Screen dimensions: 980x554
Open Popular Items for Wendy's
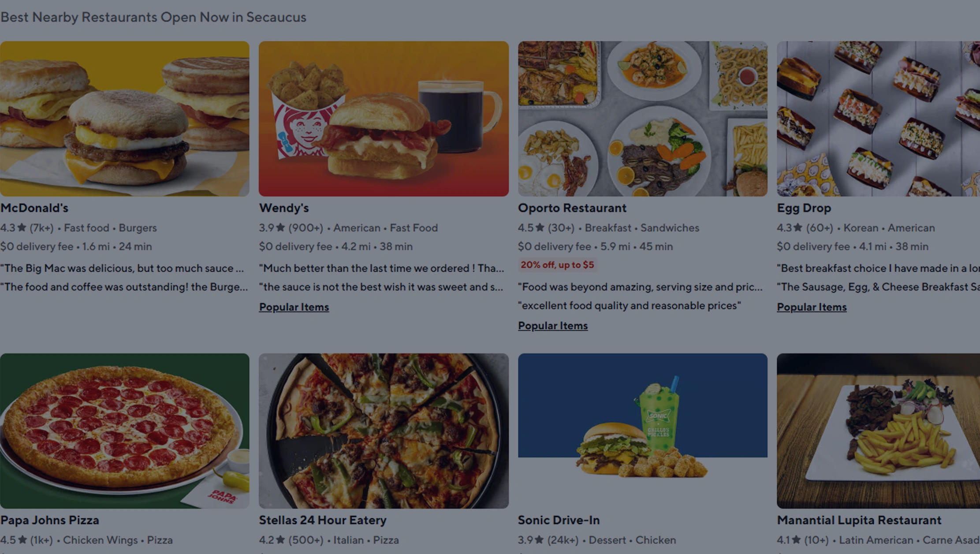pyautogui.click(x=294, y=307)
